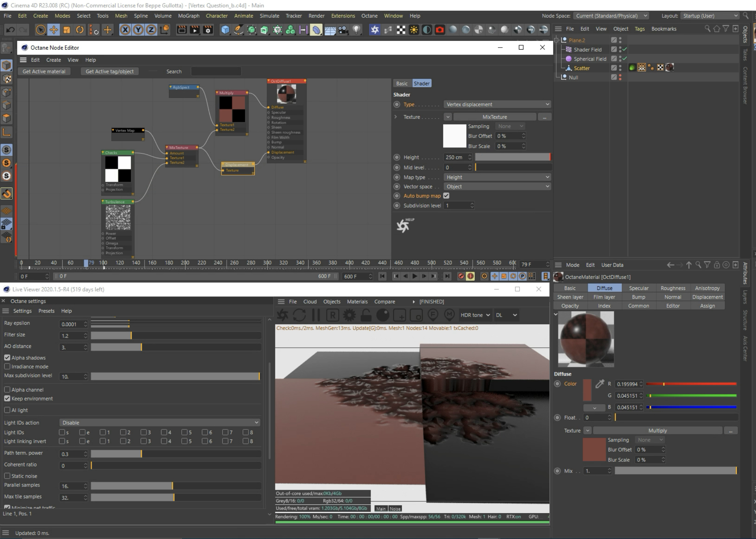This screenshot has height=539, width=756.
Task: Switch to the Displacement material tab
Action: (707, 297)
